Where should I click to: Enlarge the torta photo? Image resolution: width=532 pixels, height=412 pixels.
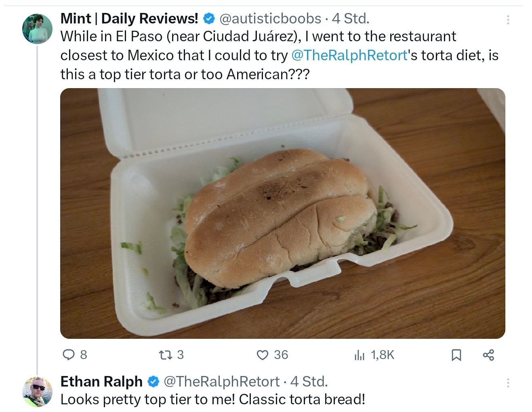[283, 213]
